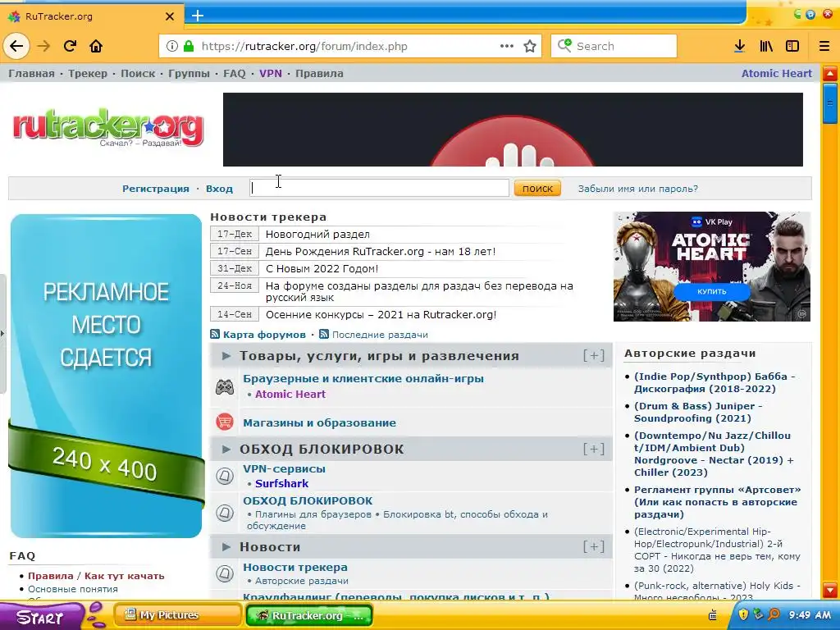Open Последние раздачи link
The image size is (840, 630).
(380, 335)
